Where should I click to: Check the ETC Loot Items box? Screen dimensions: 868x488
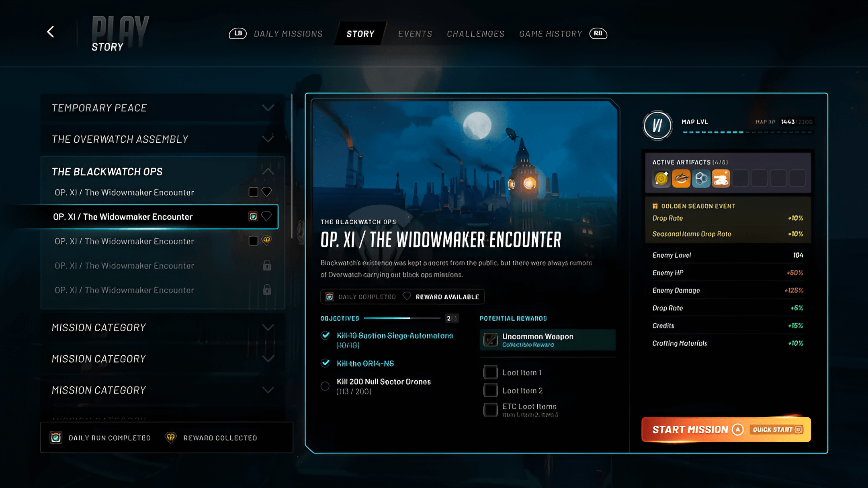(490, 410)
